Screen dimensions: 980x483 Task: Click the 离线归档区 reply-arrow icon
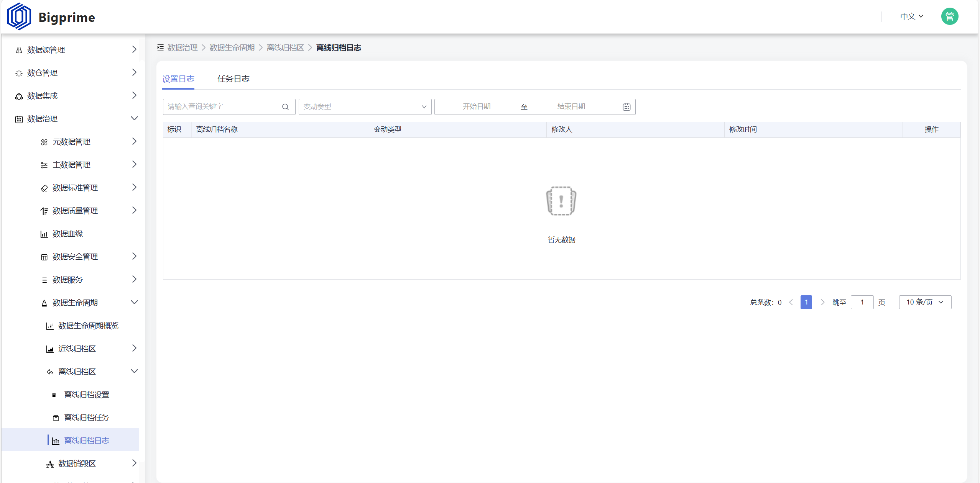[50, 372]
